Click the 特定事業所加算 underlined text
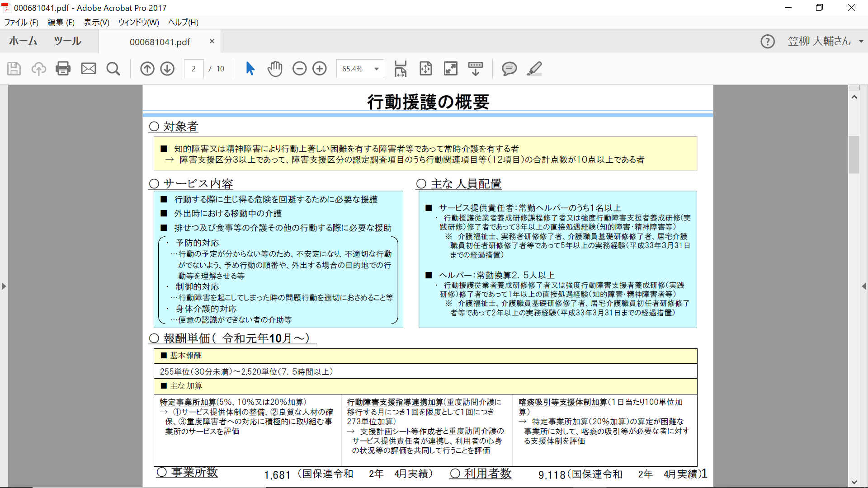 pos(188,402)
